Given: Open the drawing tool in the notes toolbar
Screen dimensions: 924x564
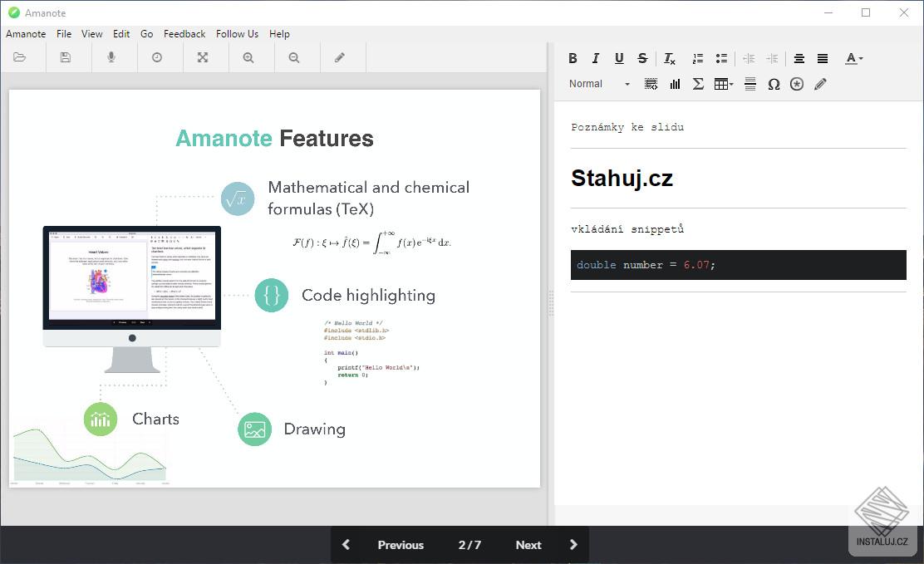Looking at the screenshot, I should [x=820, y=84].
